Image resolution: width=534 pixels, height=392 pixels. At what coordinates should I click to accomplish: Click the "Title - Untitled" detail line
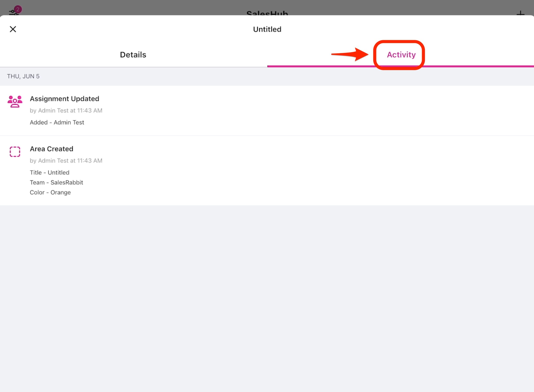pyautogui.click(x=50, y=172)
